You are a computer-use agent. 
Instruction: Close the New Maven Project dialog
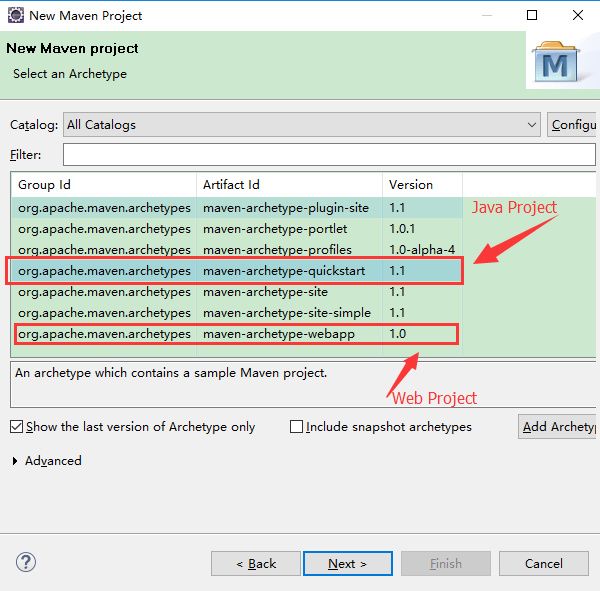coord(578,15)
